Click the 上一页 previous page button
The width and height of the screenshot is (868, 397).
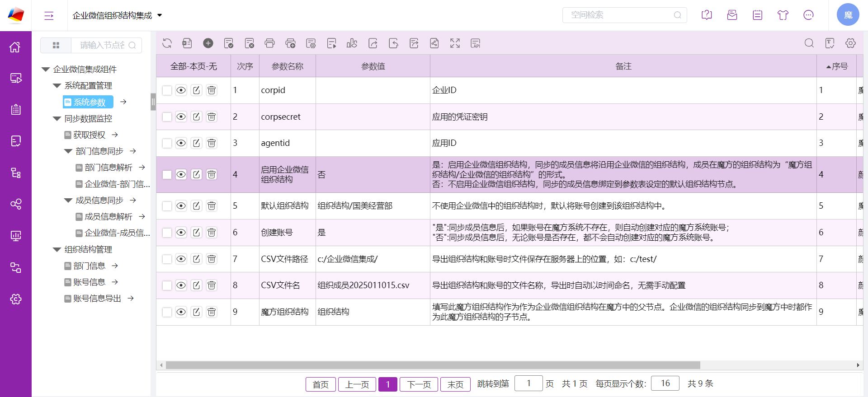(x=357, y=384)
